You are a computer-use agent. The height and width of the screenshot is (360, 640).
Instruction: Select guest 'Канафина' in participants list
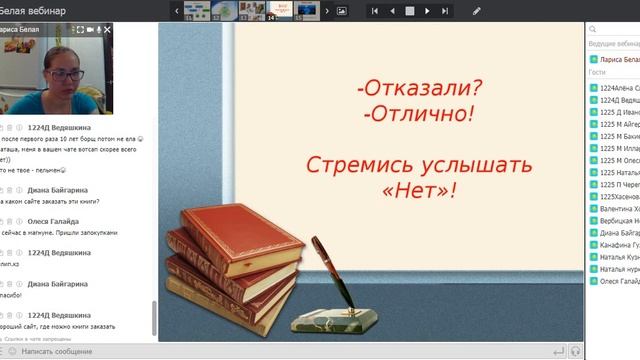coord(615,245)
